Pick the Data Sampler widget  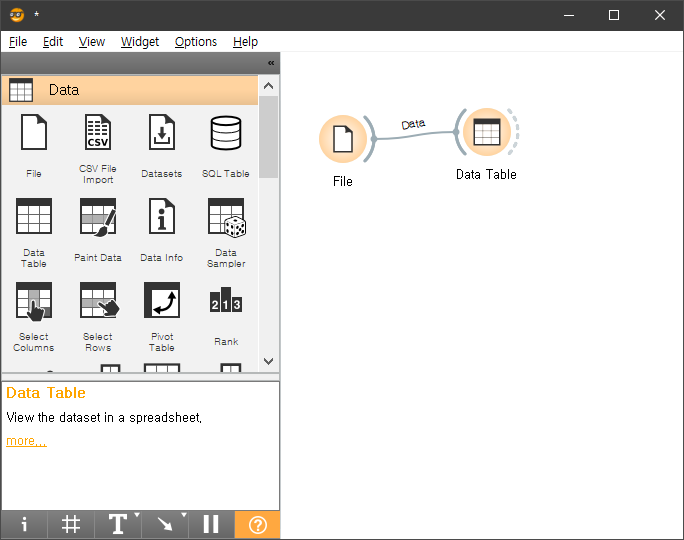pos(226,233)
